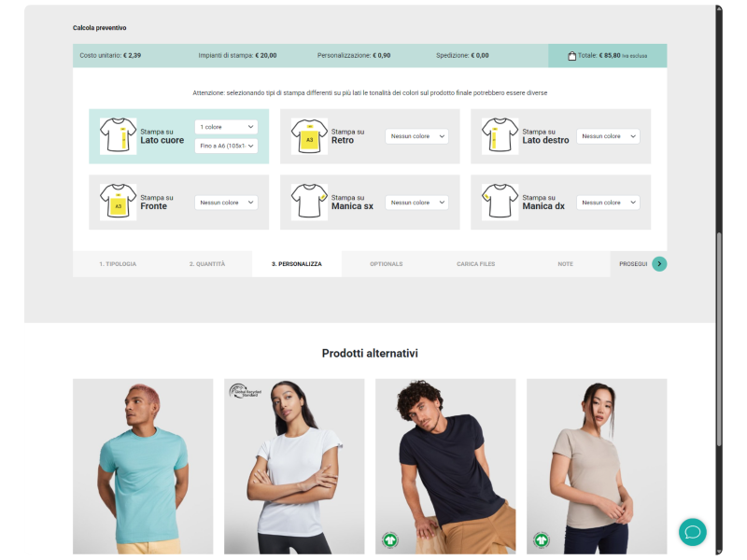Open the Carica Files tab
The image size is (747, 560).
click(476, 264)
